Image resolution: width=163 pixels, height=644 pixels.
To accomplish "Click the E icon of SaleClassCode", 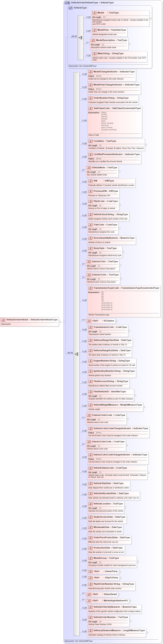I will tap(90, 108).
